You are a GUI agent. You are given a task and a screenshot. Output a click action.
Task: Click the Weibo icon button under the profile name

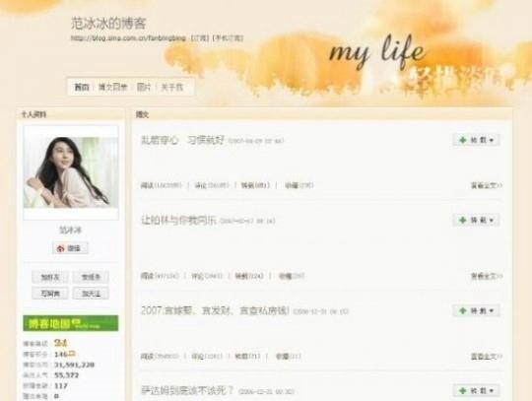click(70, 248)
